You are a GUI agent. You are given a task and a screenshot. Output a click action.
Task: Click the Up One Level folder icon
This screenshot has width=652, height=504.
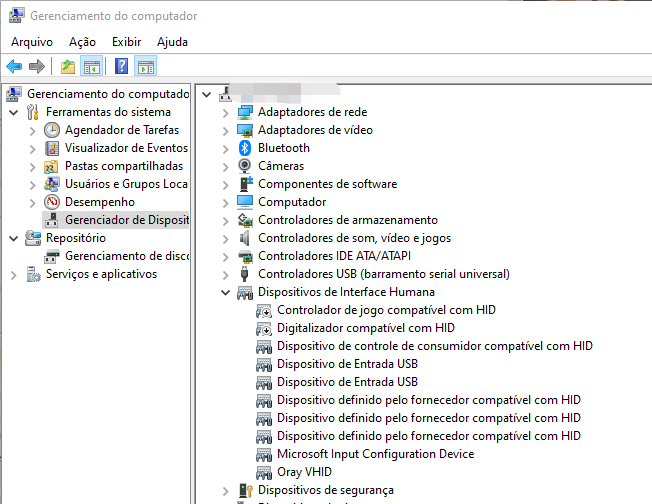click(68, 67)
